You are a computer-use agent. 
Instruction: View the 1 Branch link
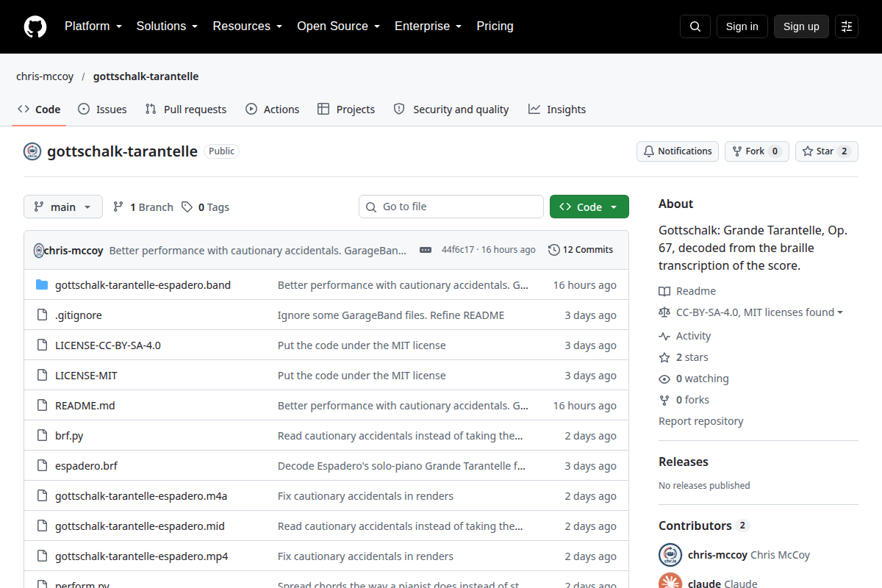(x=143, y=207)
